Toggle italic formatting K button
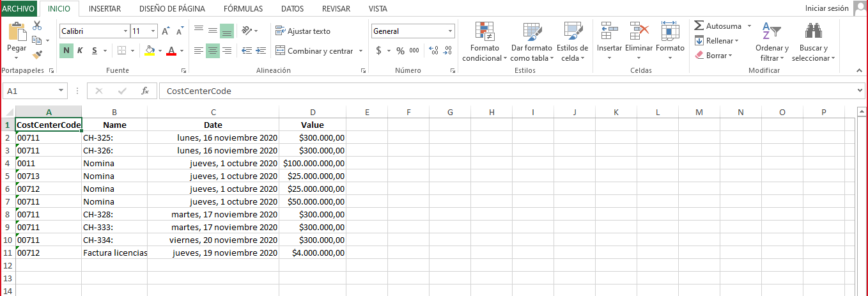Image resolution: width=868 pixels, height=296 pixels. [81, 51]
